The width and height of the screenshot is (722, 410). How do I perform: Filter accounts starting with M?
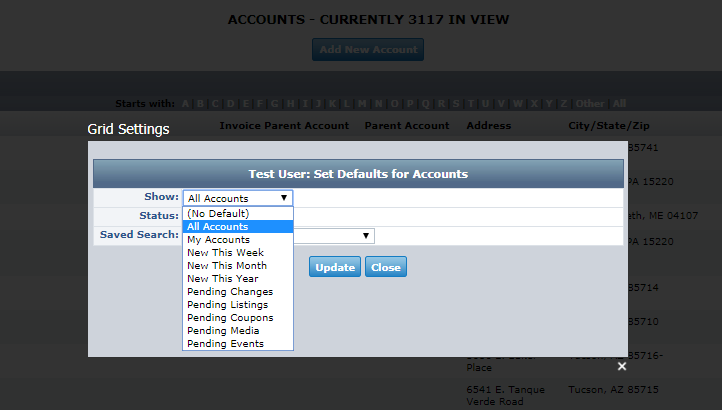click(x=362, y=104)
